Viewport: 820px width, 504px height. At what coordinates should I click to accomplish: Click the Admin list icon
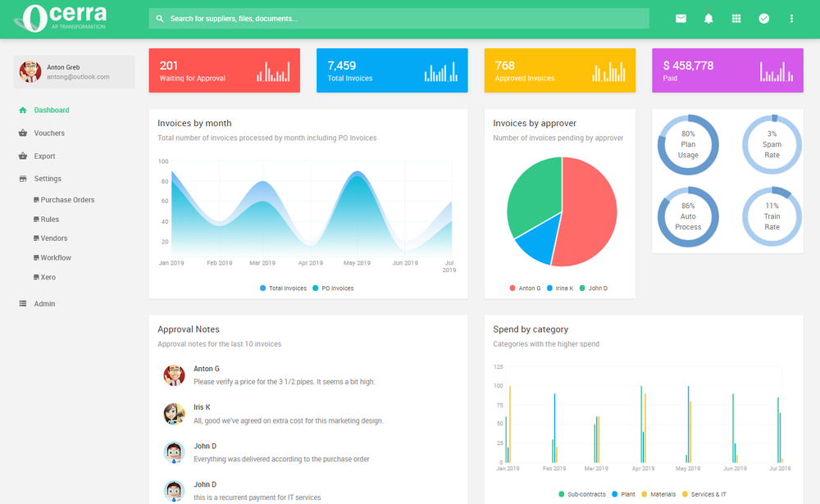tap(22, 304)
